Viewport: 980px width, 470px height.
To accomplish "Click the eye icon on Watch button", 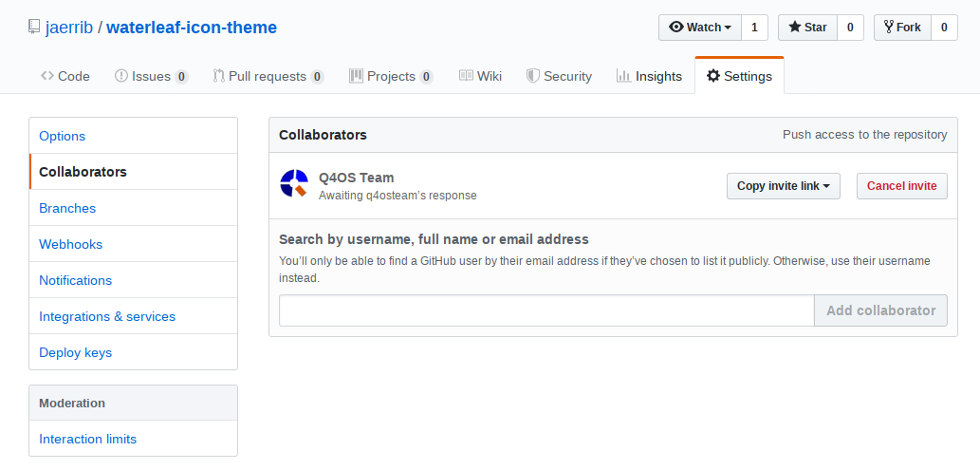I will click(x=675, y=27).
